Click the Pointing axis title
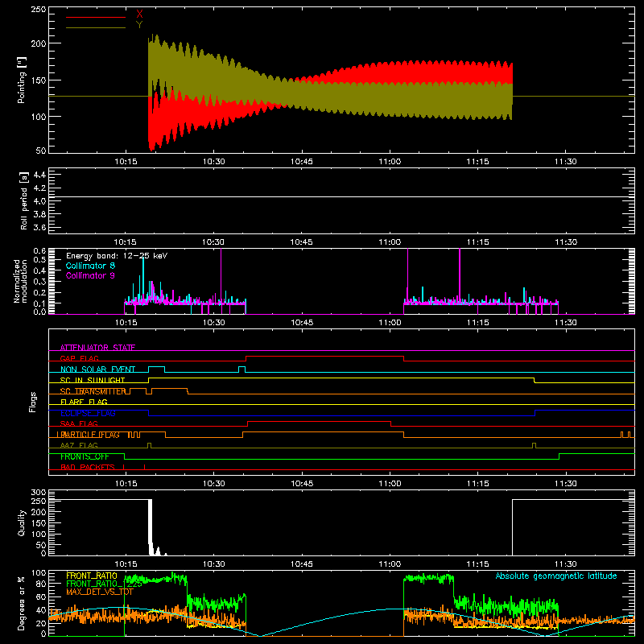Image resolution: width=644 pixels, height=644 pixels. point(22,80)
